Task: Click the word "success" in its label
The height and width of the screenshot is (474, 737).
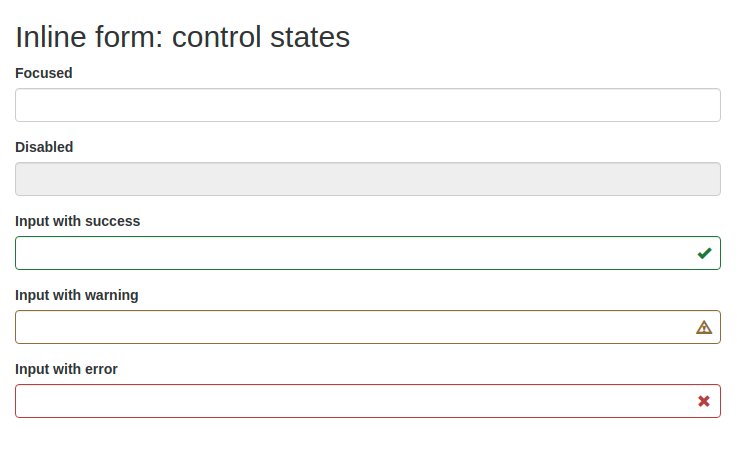Action: pyautogui.click(x=112, y=221)
